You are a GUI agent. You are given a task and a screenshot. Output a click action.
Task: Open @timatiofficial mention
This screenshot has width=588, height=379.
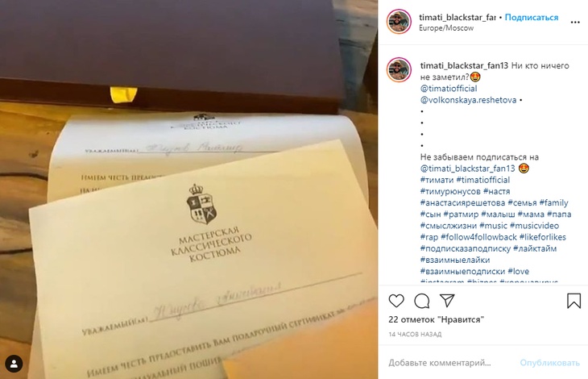pyautogui.click(x=449, y=89)
